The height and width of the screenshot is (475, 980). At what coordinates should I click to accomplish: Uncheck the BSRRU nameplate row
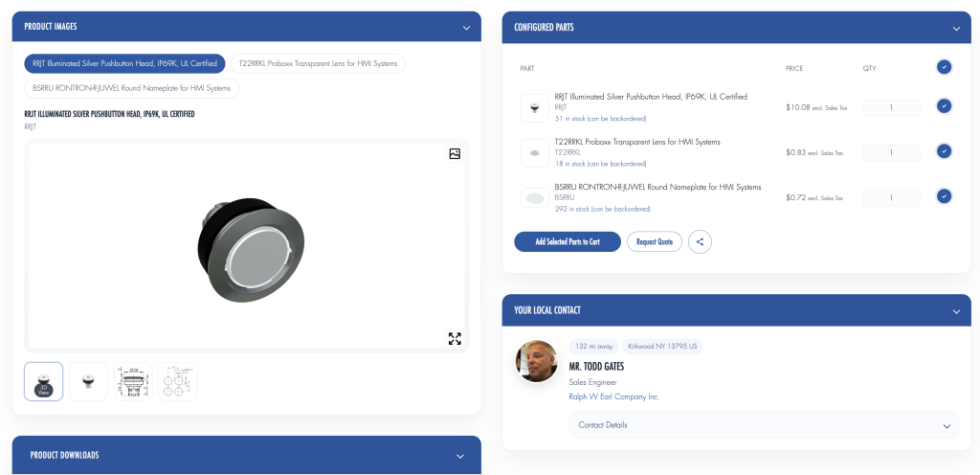pyautogui.click(x=944, y=196)
